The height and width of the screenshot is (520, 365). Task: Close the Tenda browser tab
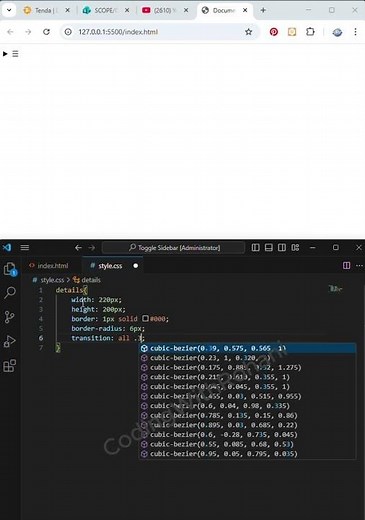coord(67,10)
